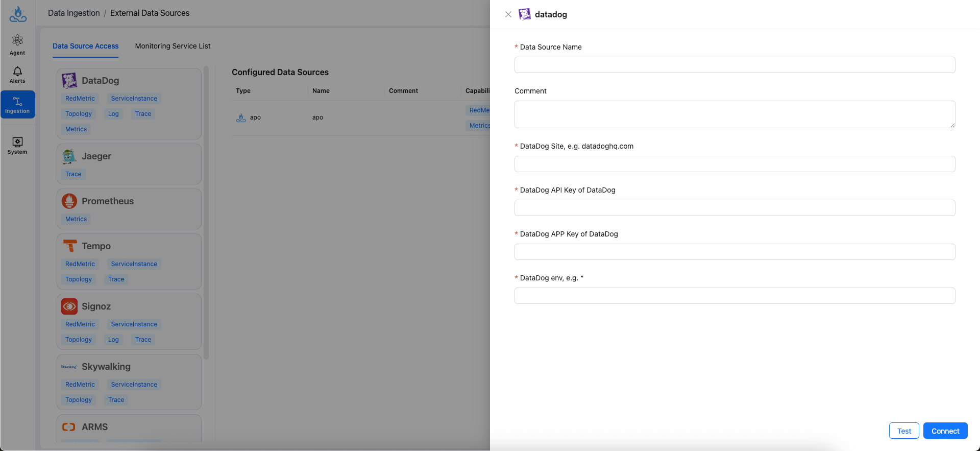Click the app logo at top left

[x=18, y=14]
